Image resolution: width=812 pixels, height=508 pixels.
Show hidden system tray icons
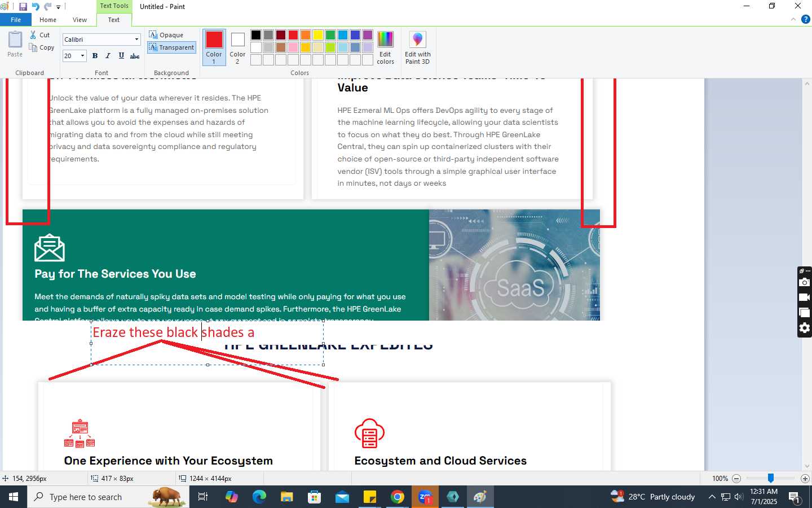pos(712,497)
